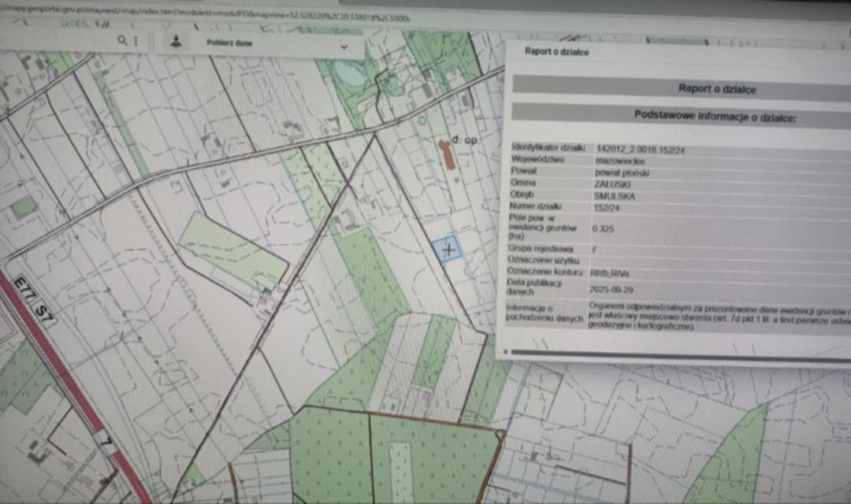Click the 'mazowieckie' województwo value
The height and width of the screenshot is (504, 851).
coord(620,161)
